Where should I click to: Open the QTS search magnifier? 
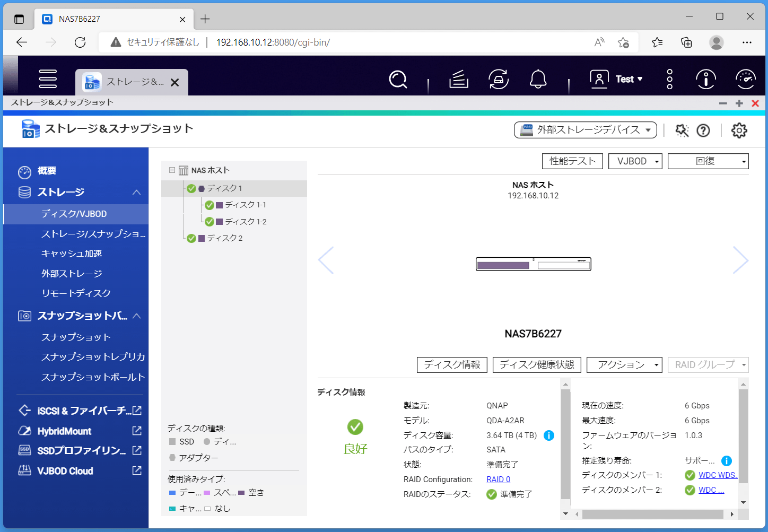click(x=398, y=80)
